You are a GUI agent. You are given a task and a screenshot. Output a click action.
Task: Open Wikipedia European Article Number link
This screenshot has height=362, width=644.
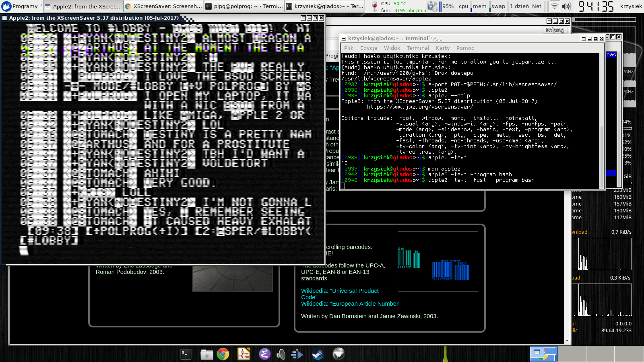tap(351, 304)
